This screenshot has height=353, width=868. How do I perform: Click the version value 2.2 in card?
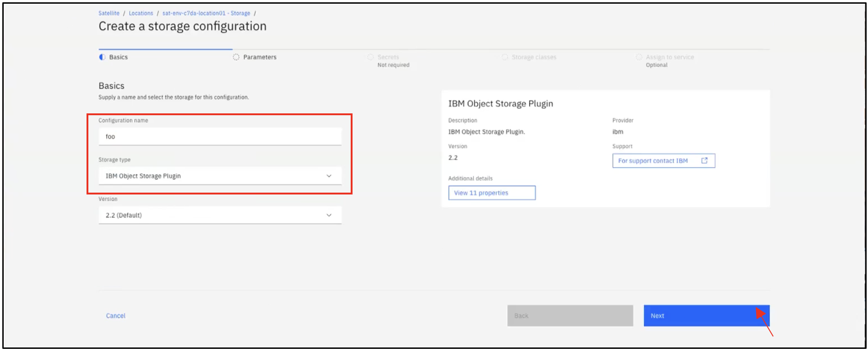click(x=453, y=158)
